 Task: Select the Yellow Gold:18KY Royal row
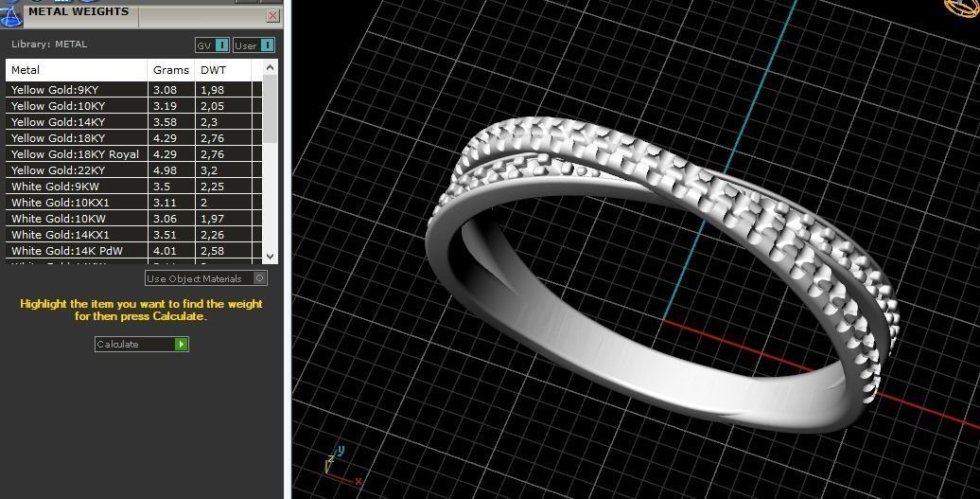[133, 153]
